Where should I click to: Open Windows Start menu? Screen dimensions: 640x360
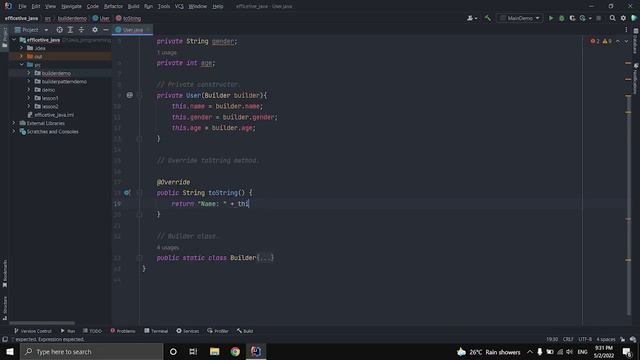tap(10, 351)
